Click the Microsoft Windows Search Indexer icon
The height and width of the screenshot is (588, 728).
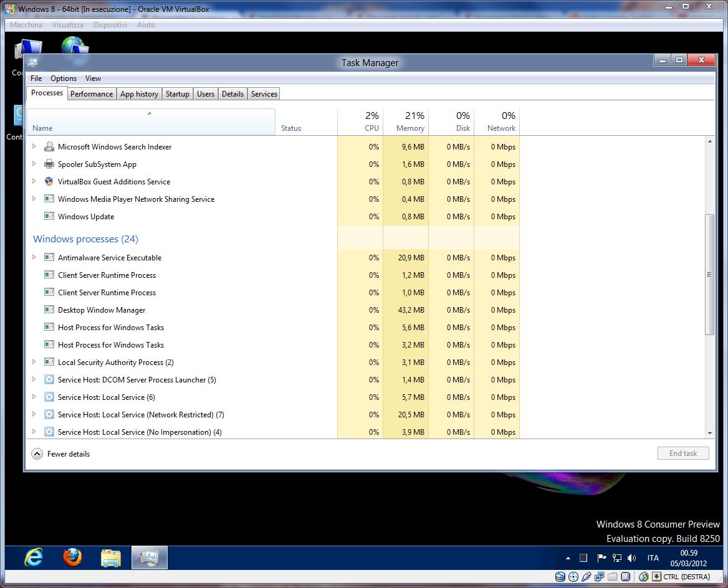coord(49,146)
